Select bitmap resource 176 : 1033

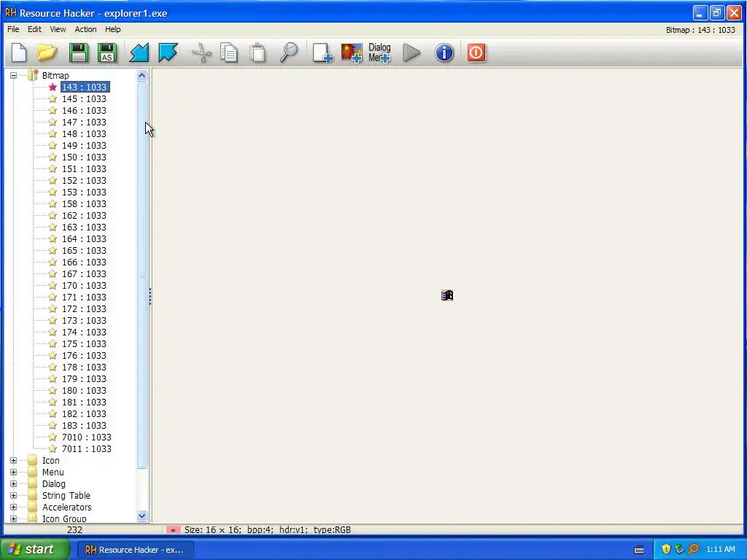(x=84, y=355)
